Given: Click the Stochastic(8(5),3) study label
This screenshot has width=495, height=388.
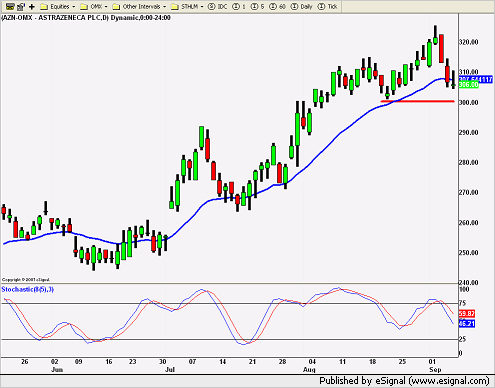Looking at the screenshot, I should [x=28, y=289].
